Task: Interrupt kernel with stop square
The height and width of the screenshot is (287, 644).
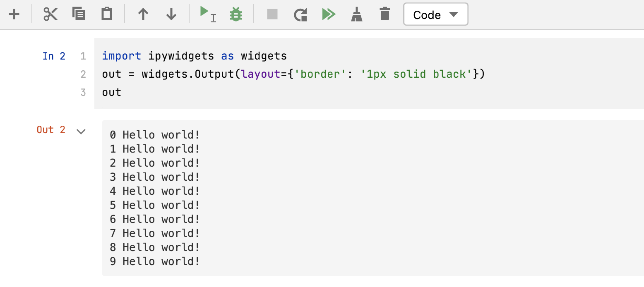Action: click(272, 14)
